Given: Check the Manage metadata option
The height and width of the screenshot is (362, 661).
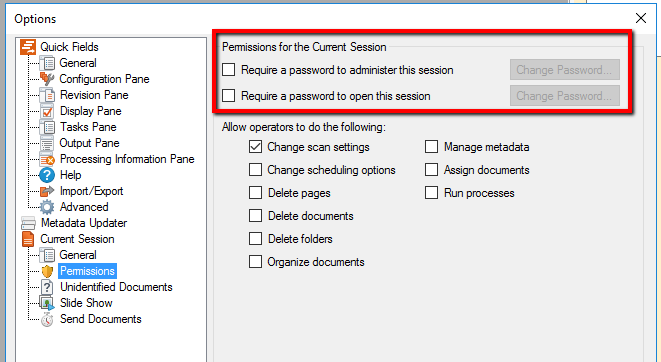Looking at the screenshot, I should pyautogui.click(x=431, y=147).
